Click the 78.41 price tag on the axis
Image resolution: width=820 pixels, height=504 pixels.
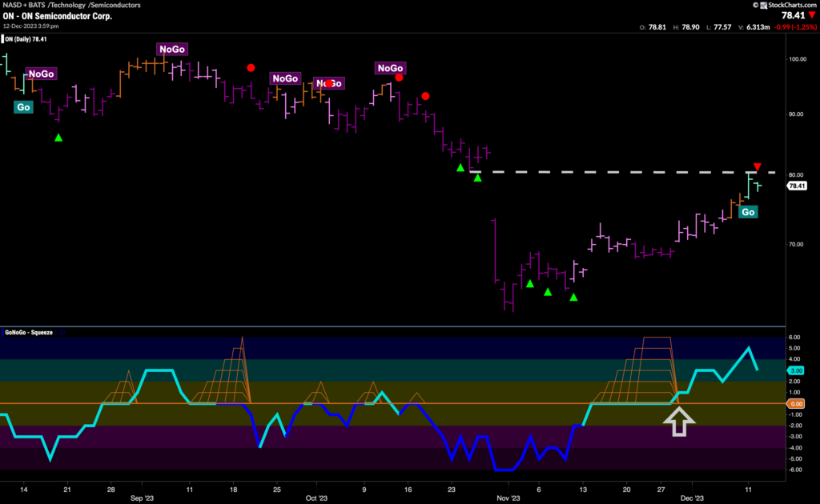coord(796,186)
